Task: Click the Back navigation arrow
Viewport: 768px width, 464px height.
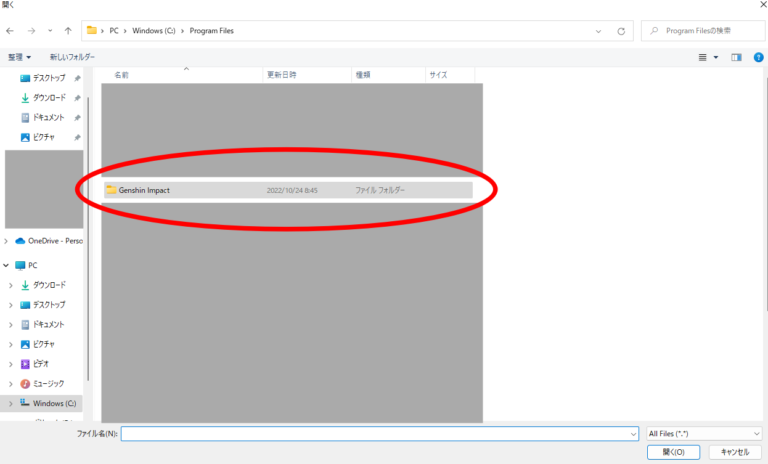Action: pyautogui.click(x=10, y=31)
